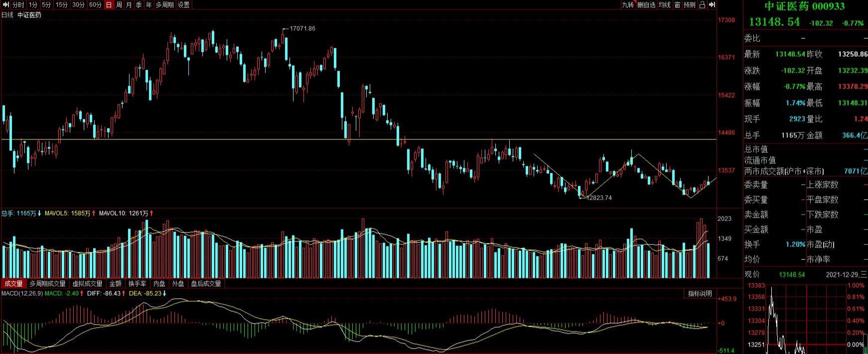Switch to the 60分 period

tap(96, 4)
